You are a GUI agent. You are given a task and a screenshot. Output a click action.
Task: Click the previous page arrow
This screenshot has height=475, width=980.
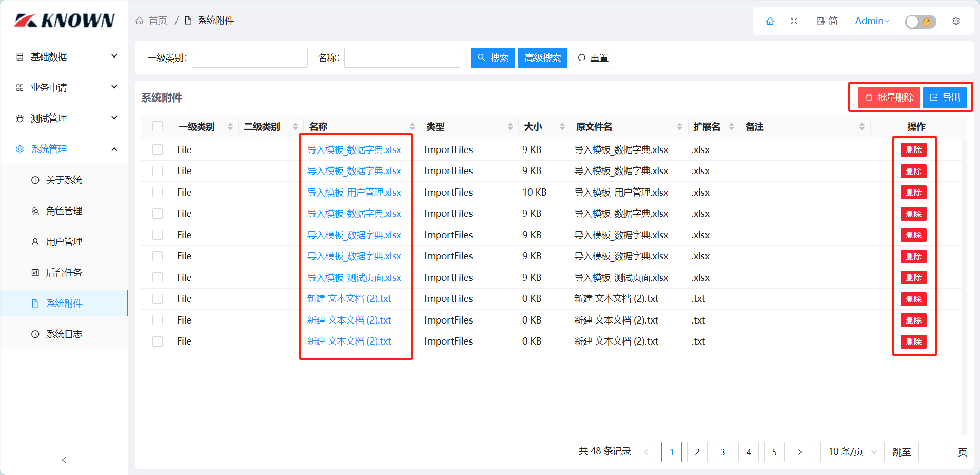click(646, 452)
